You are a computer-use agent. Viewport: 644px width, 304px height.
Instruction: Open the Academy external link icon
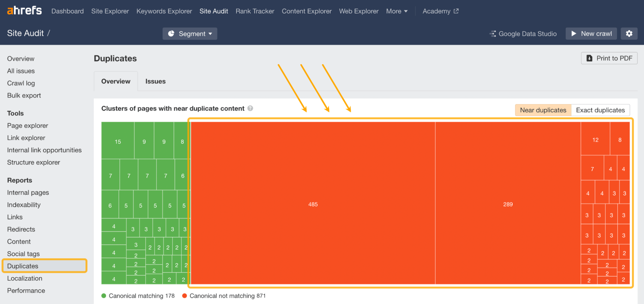click(x=456, y=11)
